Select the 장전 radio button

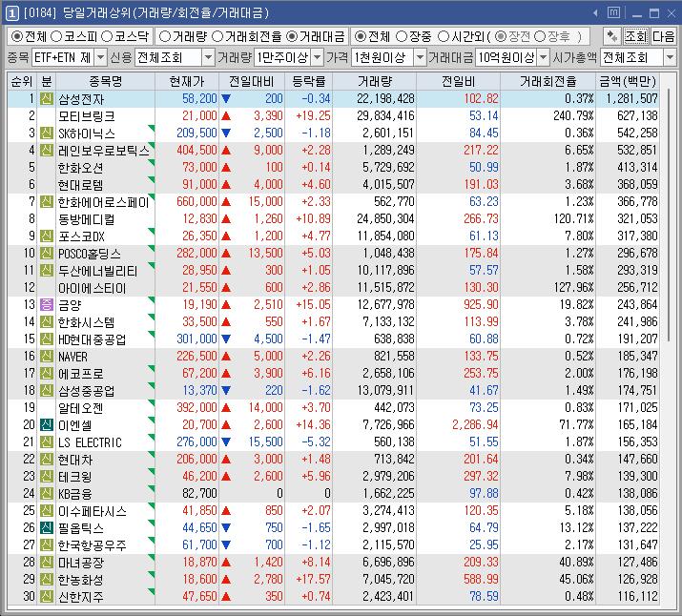[x=501, y=36]
